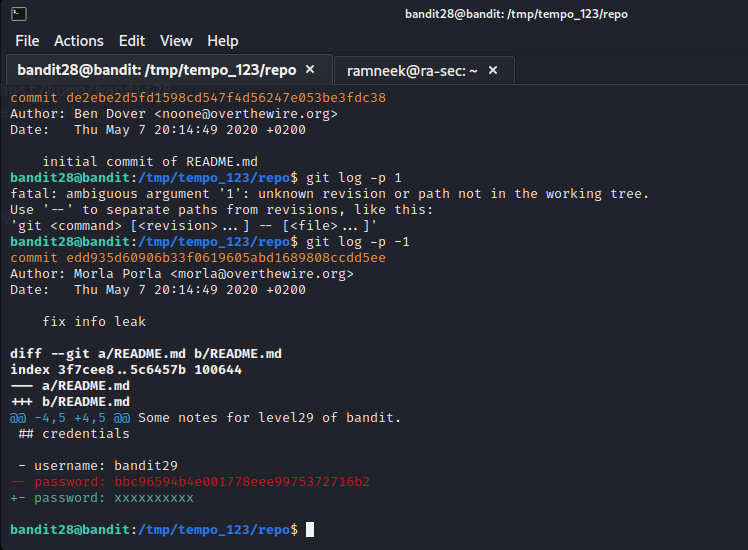Open the Actions menu
This screenshot has height=550, width=748.
(79, 41)
